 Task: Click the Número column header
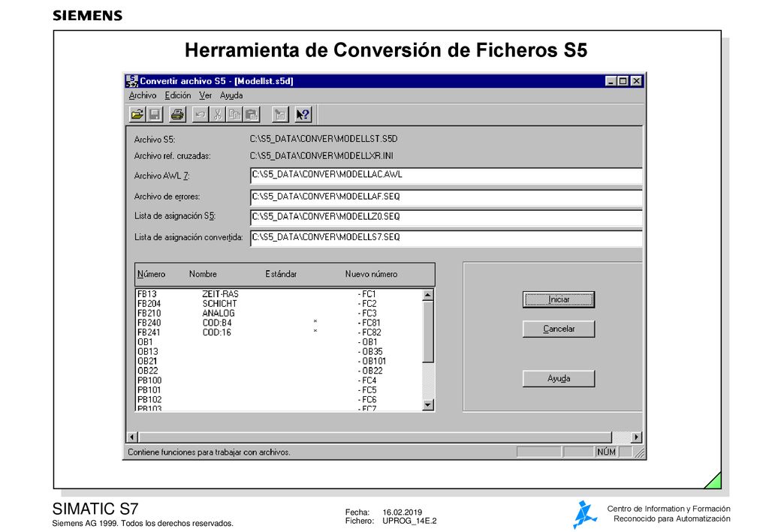(x=151, y=275)
